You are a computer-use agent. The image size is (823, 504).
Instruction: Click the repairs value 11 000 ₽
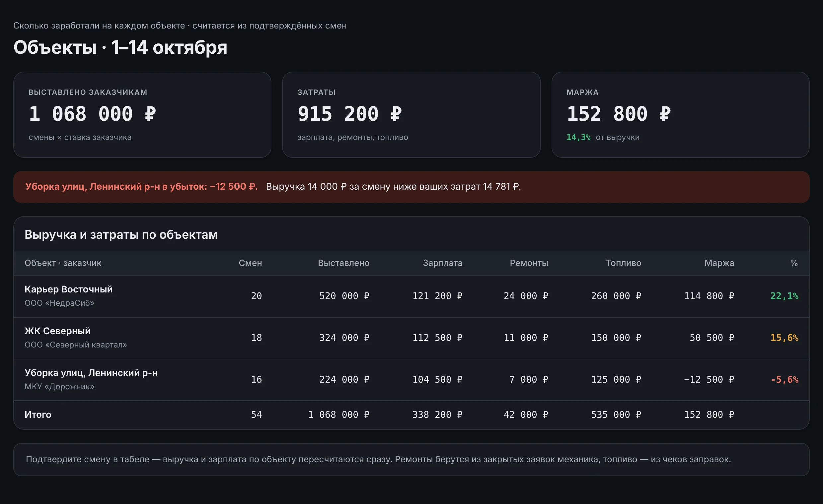click(526, 338)
